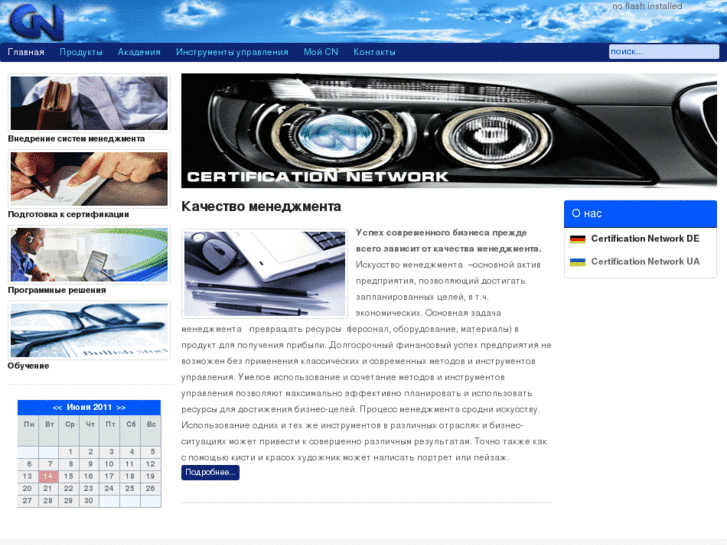The width and height of the screenshot is (727, 545).
Task: Click the Программные решения link
Action: (x=57, y=290)
